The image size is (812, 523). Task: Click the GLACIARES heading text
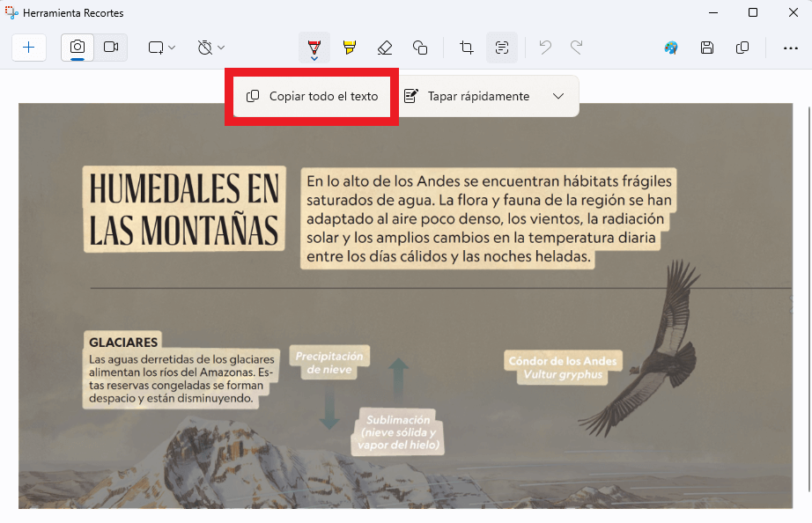(123, 343)
